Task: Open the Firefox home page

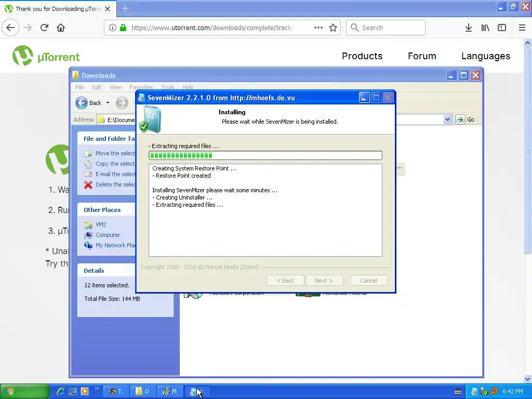Action: (61, 28)
